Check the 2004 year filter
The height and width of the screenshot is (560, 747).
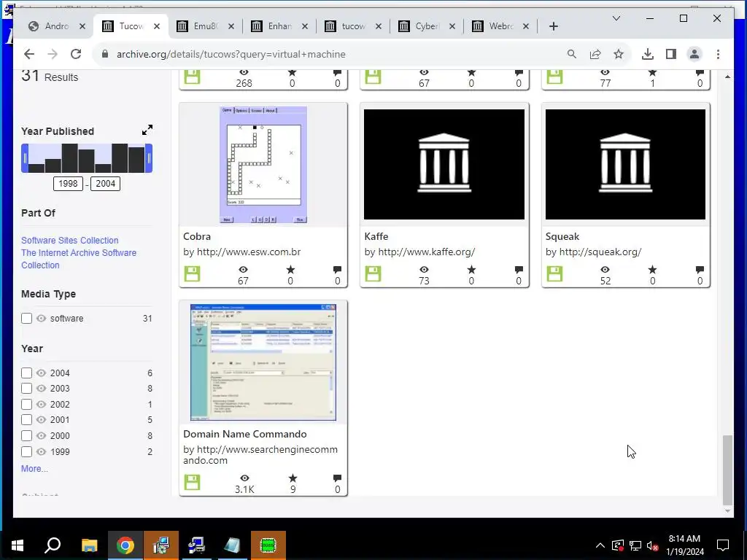(x=27, y=373)
